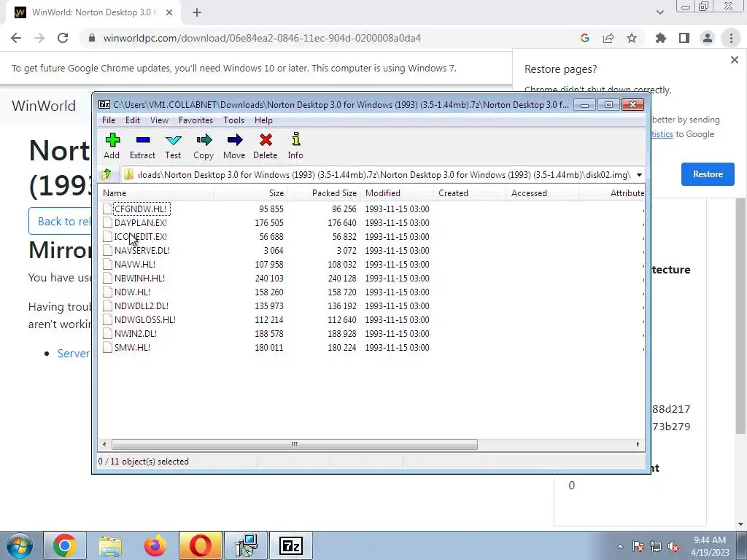747x560 pixels.
Task: Open a new Chrome tab
Action: pos(197,13)
